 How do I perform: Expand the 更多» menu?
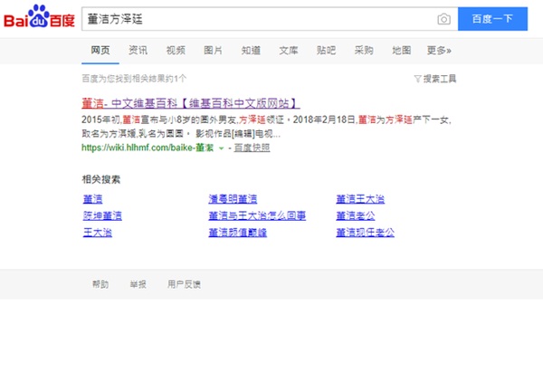pyautogui.click(x=439, y=51)
